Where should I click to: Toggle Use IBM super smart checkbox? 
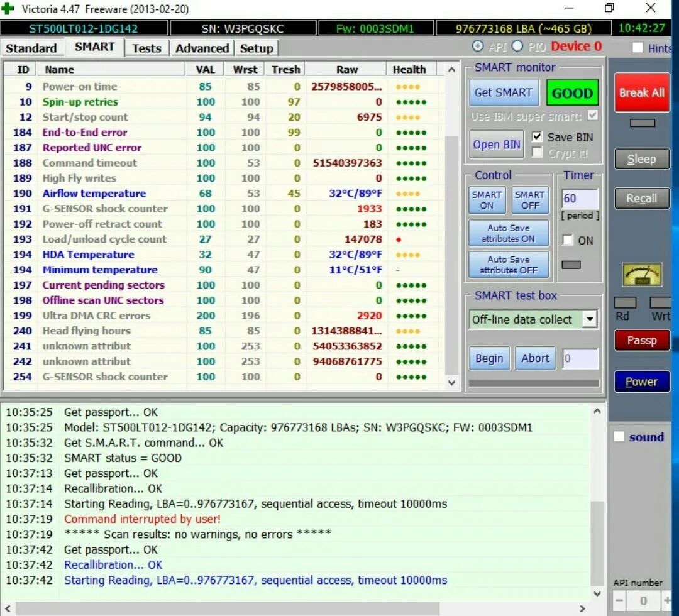pos(593,116)
